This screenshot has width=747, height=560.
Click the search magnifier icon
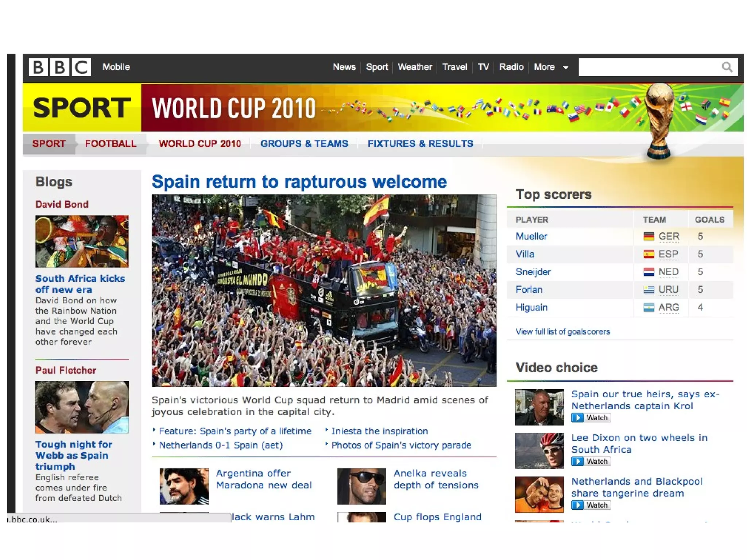click(727, 67)
